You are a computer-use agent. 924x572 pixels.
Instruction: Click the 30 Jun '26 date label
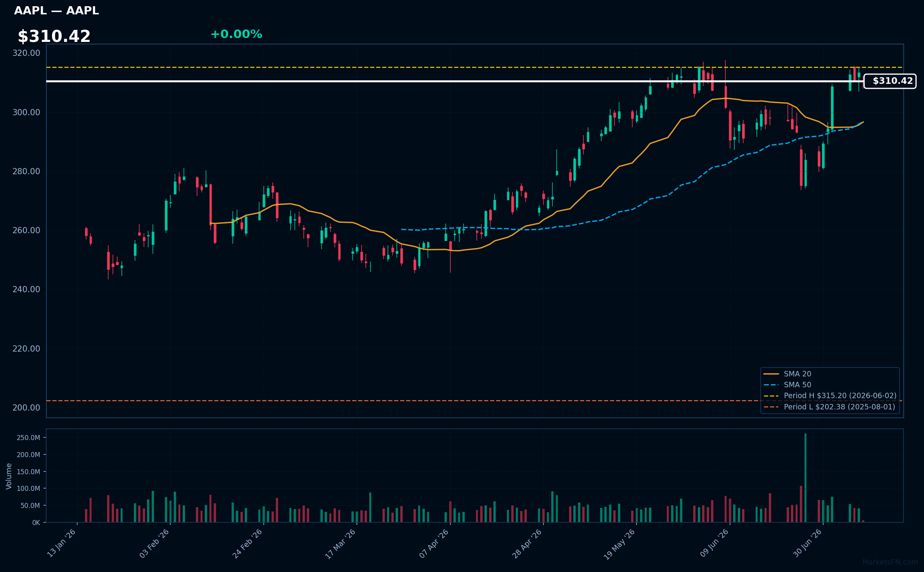click(x=807, y=543)
